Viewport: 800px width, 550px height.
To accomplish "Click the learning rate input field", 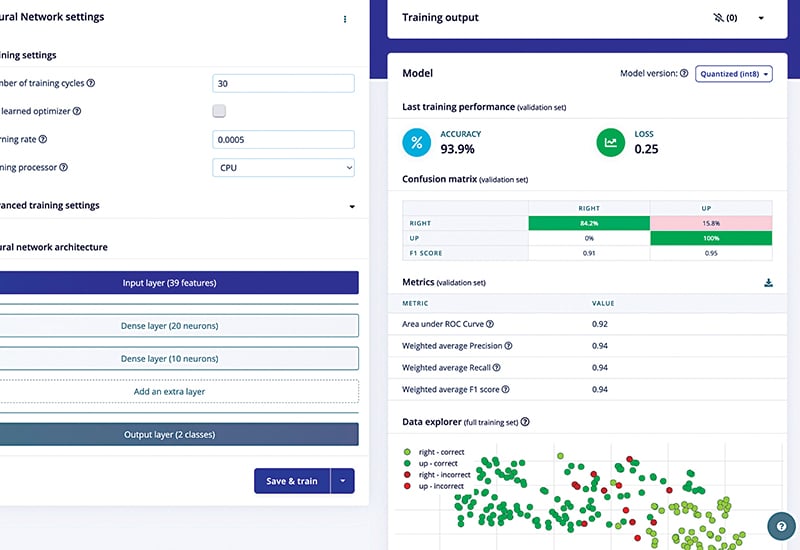I will click(283, 140).
